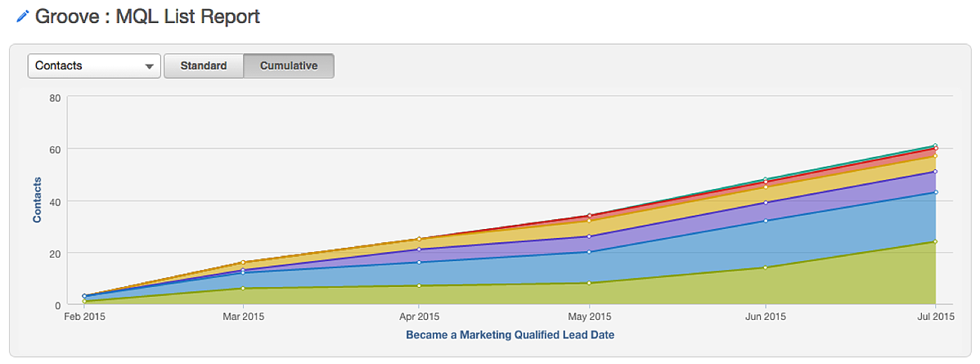The width and height of the screenshot is (980, 364).
Task: Click the Groove : MQL List Report title
Action: click(147, 16)
